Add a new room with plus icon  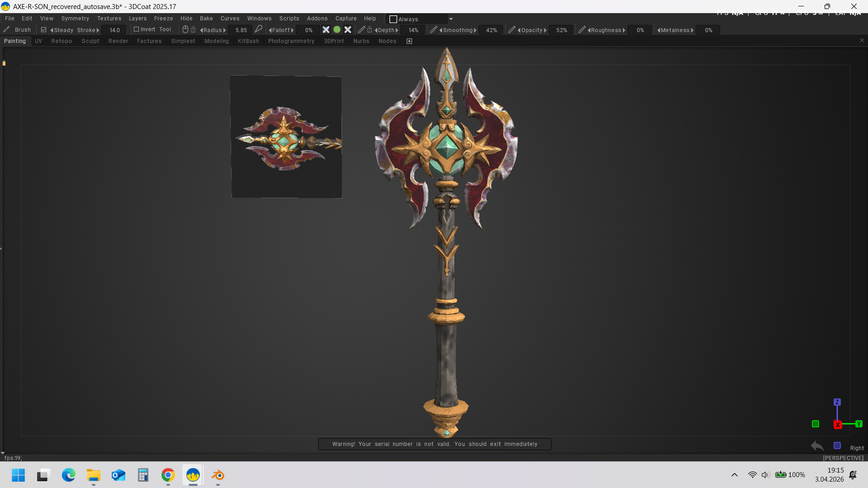point(409,41)
